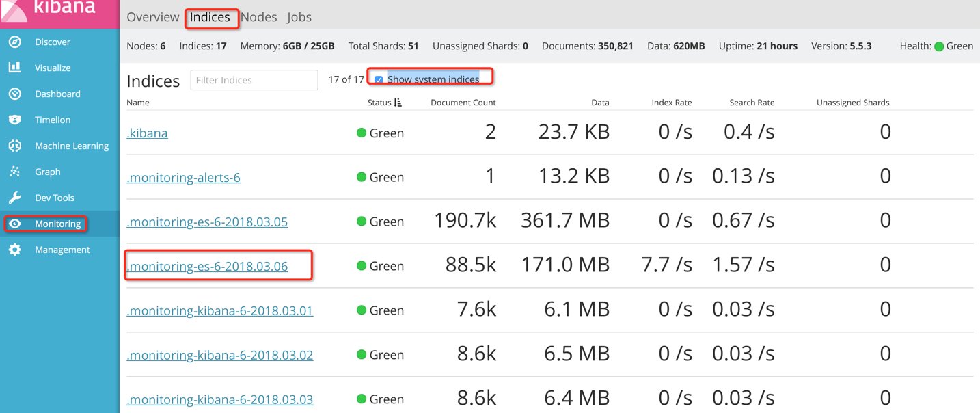The image size is (980, 413).
Task: Click the Kibana logo
Action: point(59,12)
